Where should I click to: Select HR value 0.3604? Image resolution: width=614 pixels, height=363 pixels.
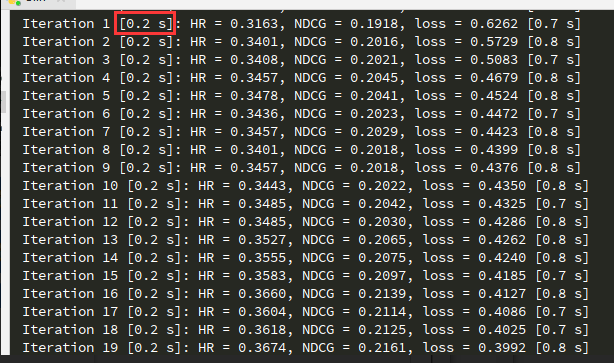[262, 312]
